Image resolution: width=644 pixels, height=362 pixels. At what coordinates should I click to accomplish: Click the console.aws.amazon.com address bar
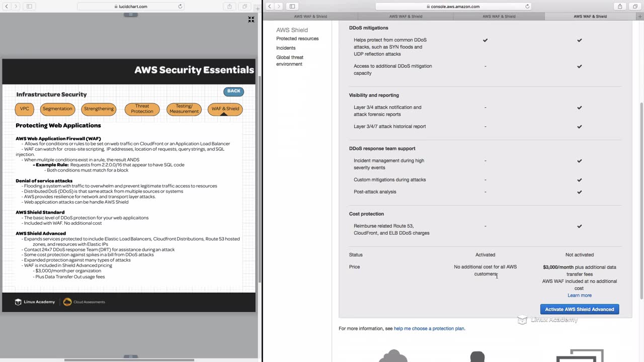click(453, 7)
